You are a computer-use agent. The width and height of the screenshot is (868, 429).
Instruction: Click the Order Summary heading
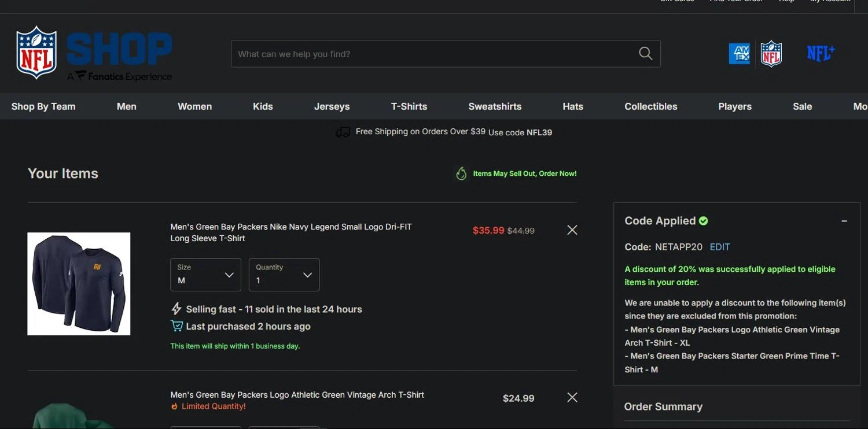coord(663,406)
